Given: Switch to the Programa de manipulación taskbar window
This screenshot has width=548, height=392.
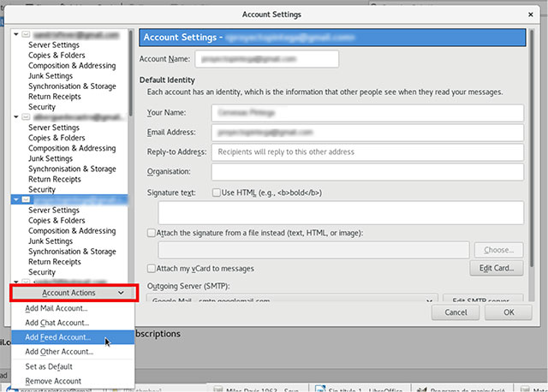Looking at the screenshot, I should pyautogui.click(x=462, y=389).
